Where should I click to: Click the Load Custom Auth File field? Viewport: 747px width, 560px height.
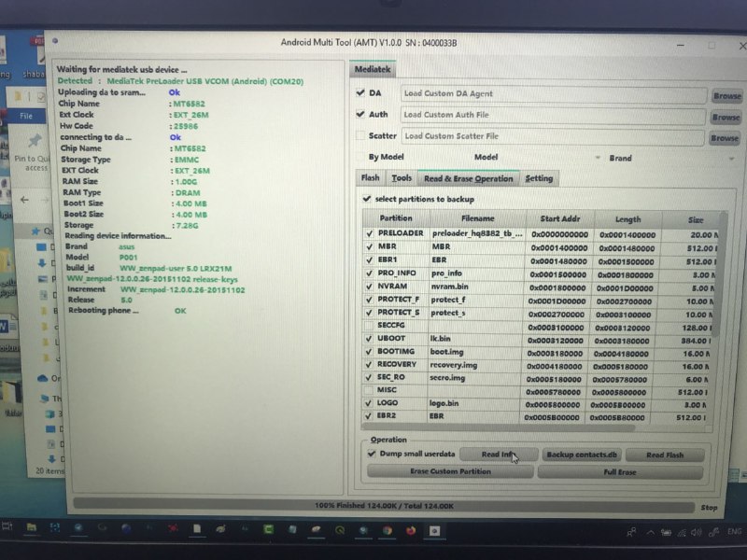pos(553,115)
